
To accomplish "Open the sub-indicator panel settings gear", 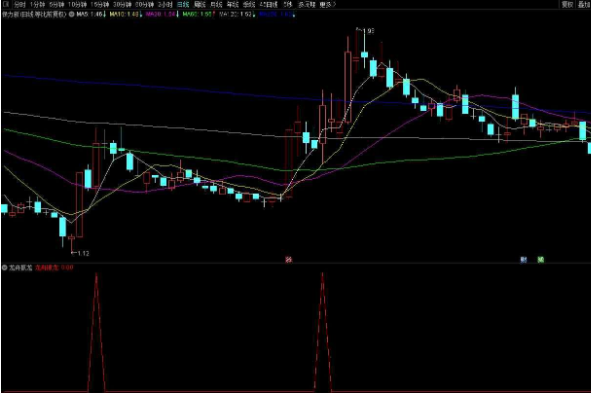I will click(5, 268).
